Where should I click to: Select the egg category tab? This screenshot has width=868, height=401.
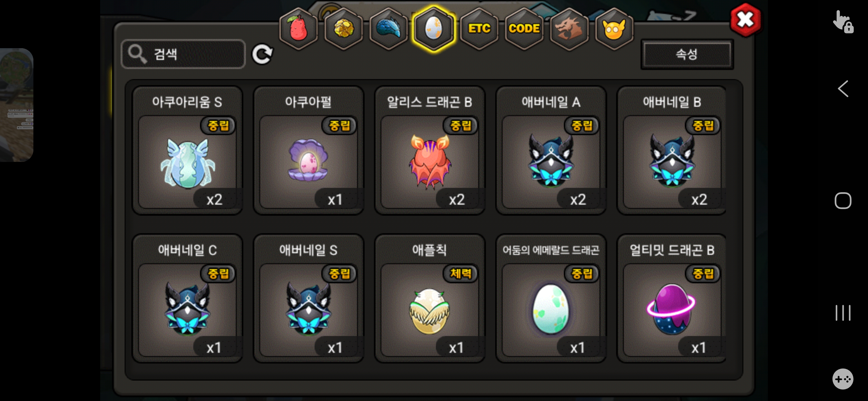(434, 29)
